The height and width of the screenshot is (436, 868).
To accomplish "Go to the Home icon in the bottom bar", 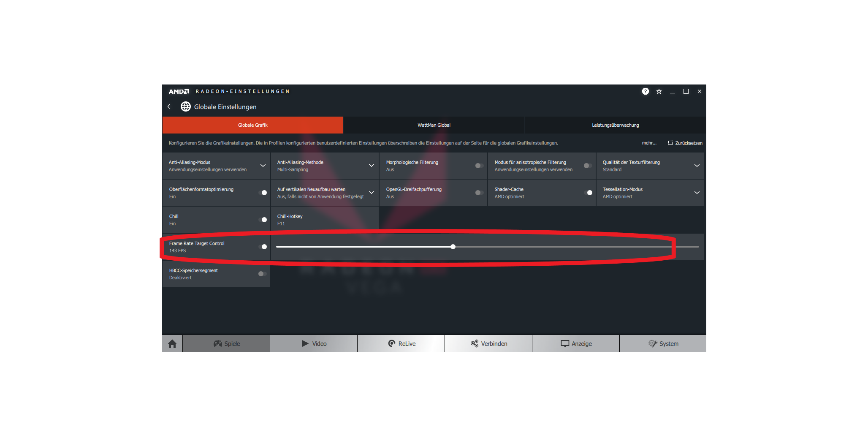I will pyautogui.click(x=172, y=343).
